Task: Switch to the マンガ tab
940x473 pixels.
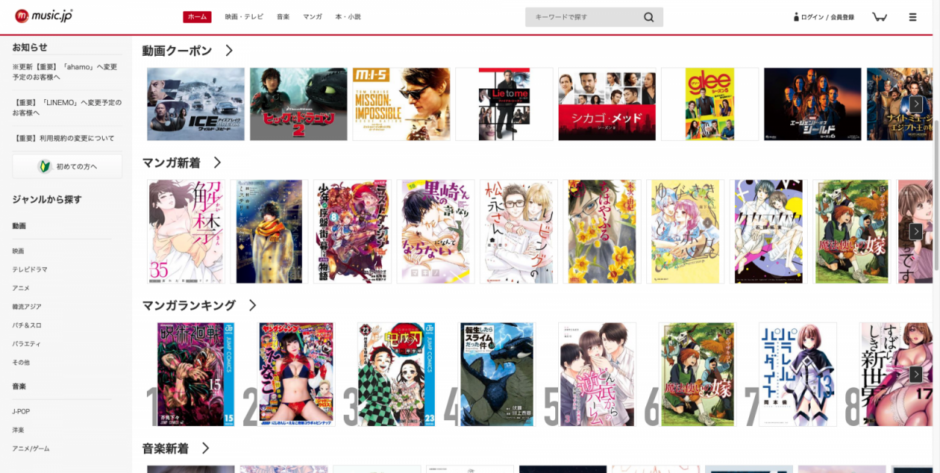Action: pos(312,17)
